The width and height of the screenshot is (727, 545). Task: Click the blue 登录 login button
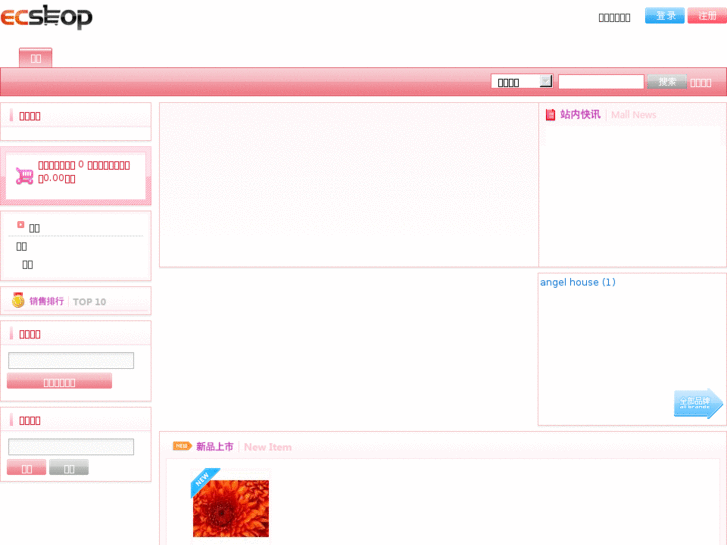tap(664, 16)
